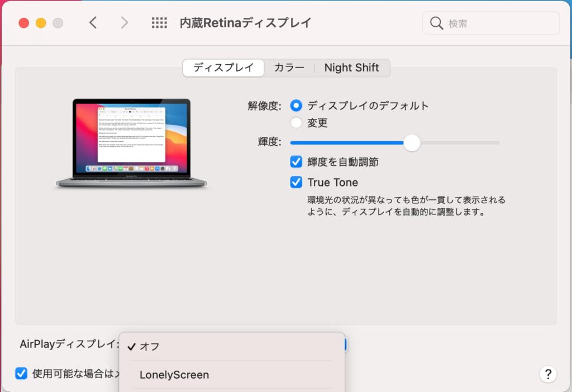Close the window with red button
The width and height of the screenshot is (572, 392).
coord(23,23)
